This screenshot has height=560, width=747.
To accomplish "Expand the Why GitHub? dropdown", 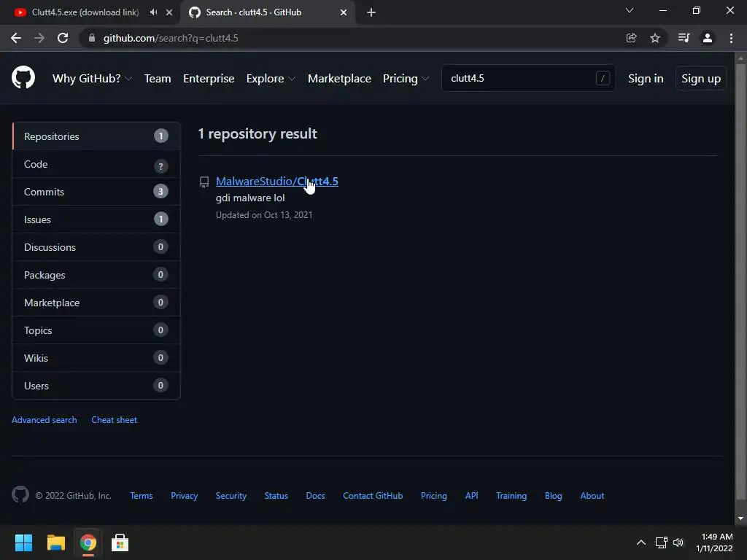I will [92, 79].
